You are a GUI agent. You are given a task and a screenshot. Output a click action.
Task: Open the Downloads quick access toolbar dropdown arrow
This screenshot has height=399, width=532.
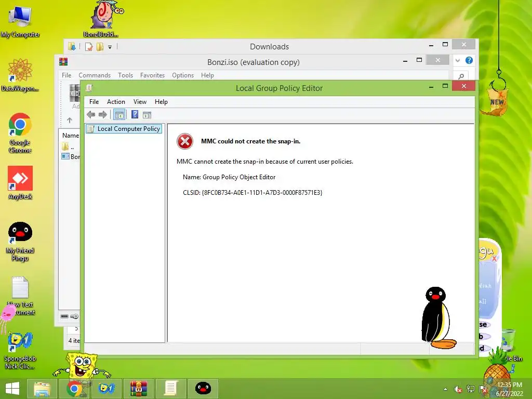pyautogui.click(x=110, y=47)
